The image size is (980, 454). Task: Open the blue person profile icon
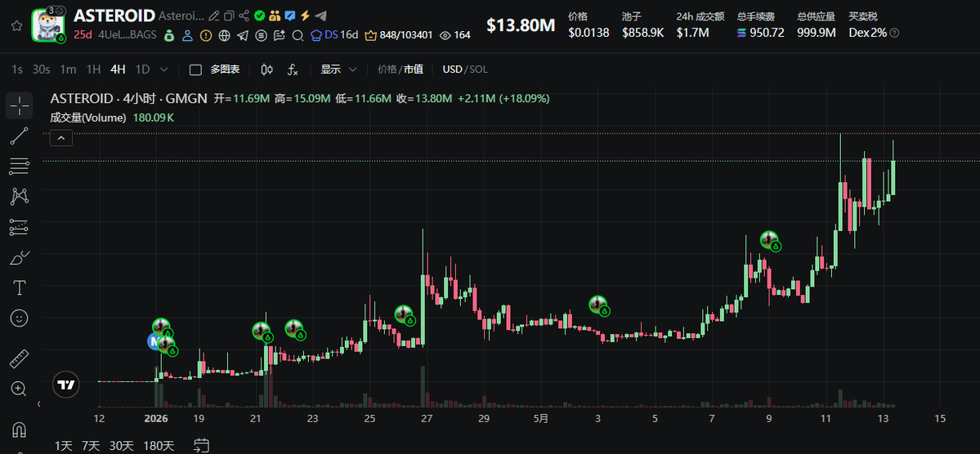(187, 36)
